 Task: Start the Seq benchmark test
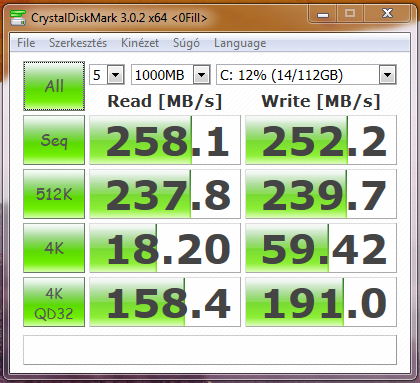click(x=54, y=140)
